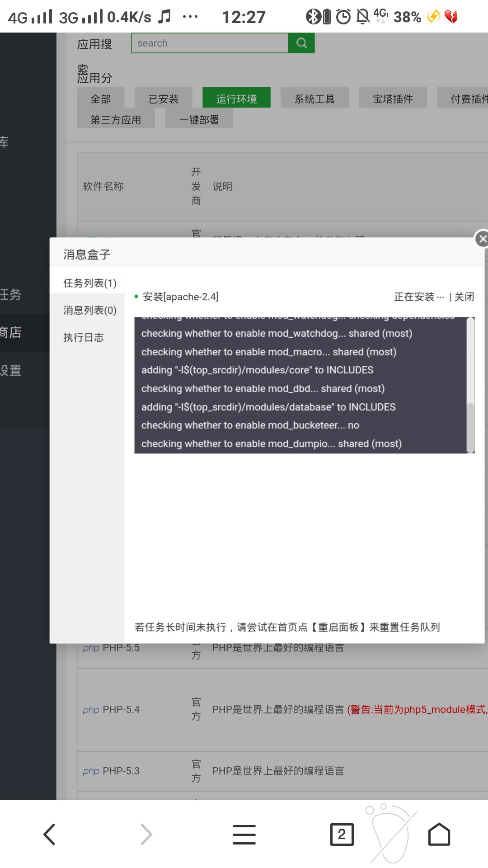Select the 第三方应用 category filter
488x868 pixels.
(x=116, y=118)
